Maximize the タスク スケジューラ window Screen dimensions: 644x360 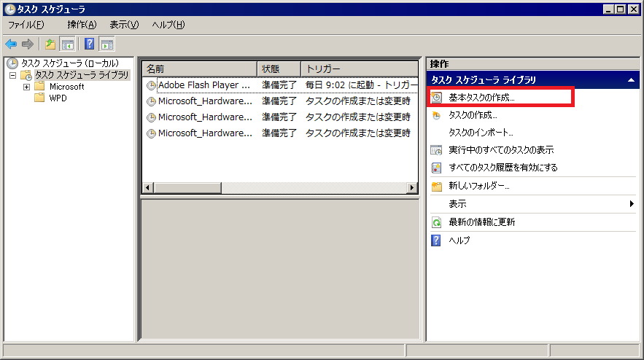pos(621,9)
